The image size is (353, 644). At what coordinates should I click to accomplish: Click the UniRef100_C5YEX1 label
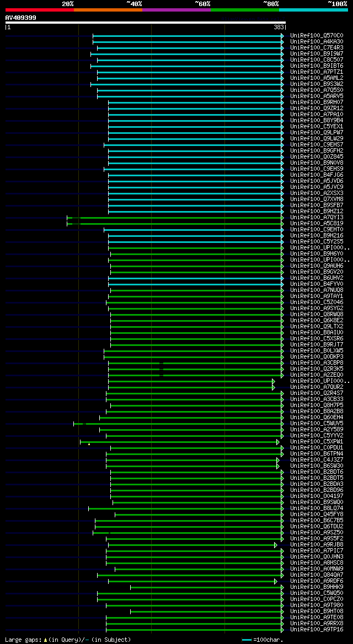pos(317,127)
